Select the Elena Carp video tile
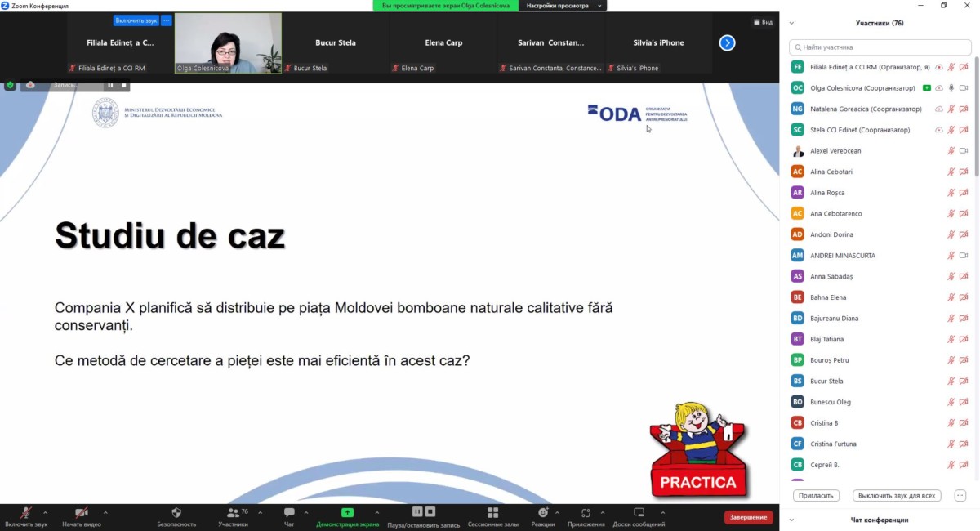980x531 pixels. pyautogui.click(x=444, y=43)
